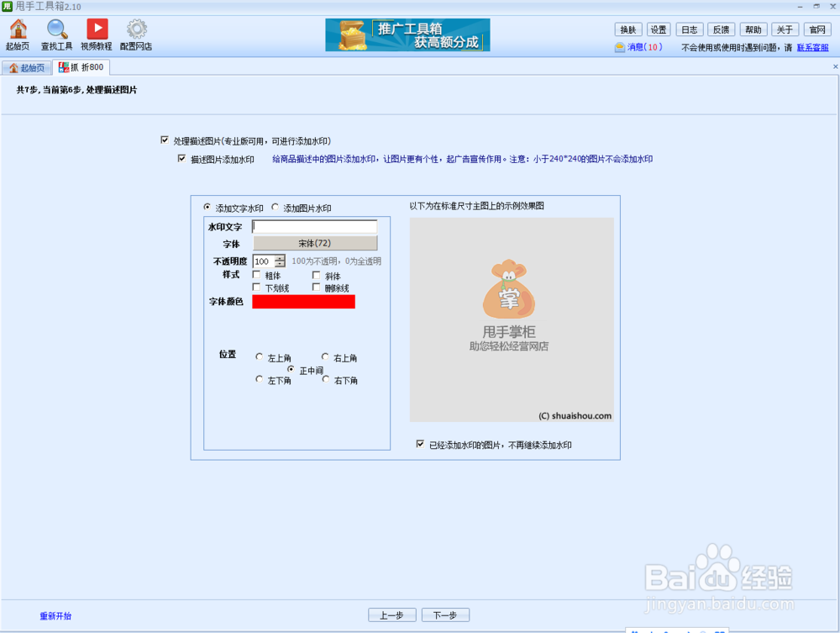Toggle the 粗体 bold style checkbox
Viewport: 840px width, 633px height.
[257, 275]
